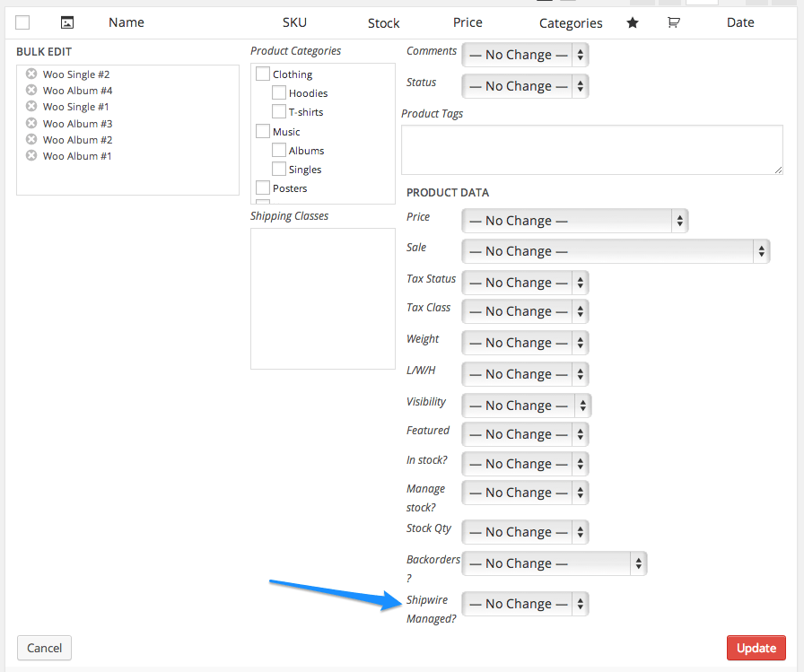Check the Clothing product category
Image resolution: width=804 pixels, height=672 pixels.
pyautogui.click(x=262, y=73)
